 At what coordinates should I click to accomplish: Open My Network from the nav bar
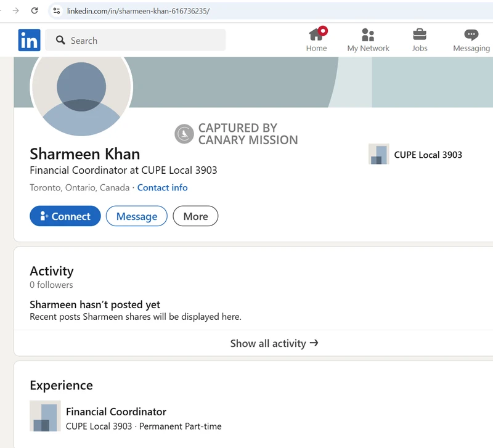coord(368,40)
